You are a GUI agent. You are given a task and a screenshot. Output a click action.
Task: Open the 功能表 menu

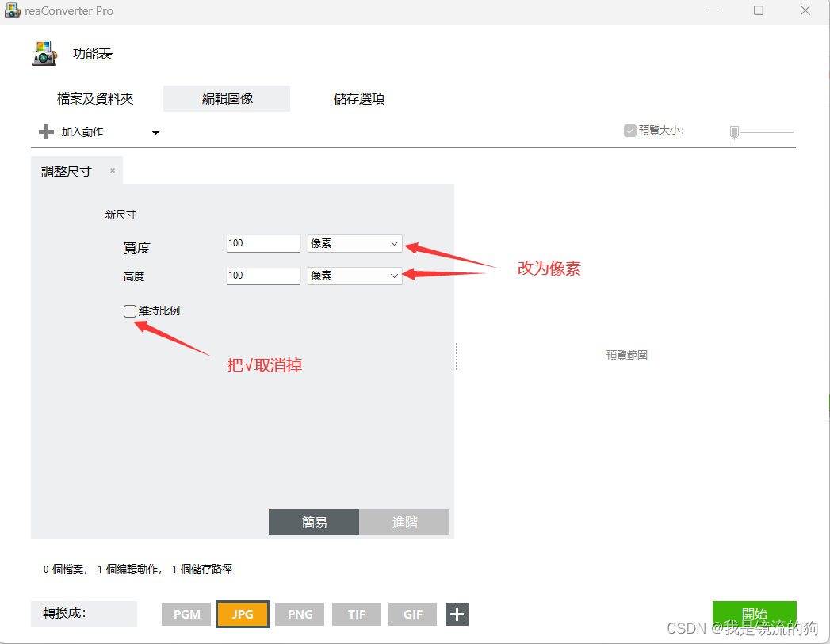92,53
